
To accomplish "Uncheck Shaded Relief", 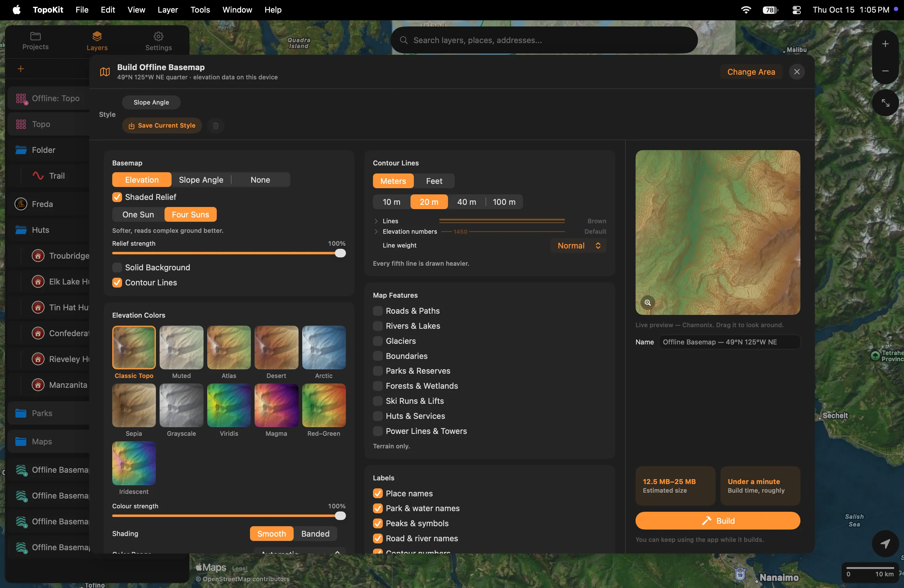I will (117, 197).
